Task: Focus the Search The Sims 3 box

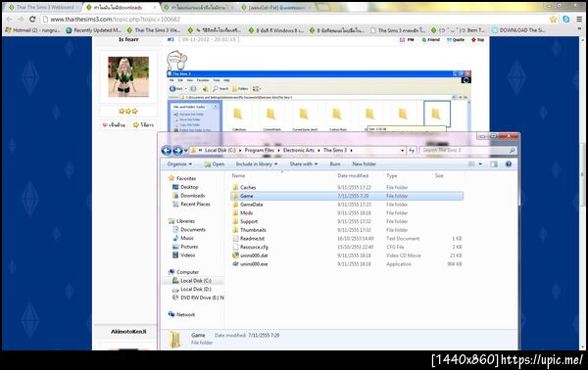Action: pyautogui.click(x=467, y=150)
